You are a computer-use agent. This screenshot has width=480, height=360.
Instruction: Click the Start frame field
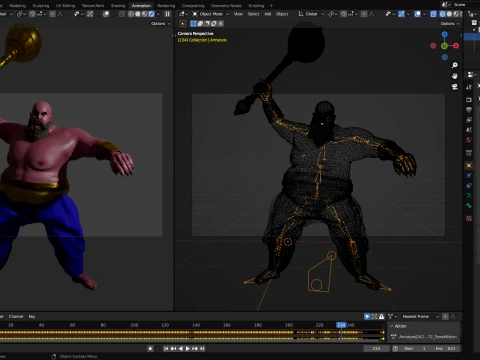click(x=415, y=348)
